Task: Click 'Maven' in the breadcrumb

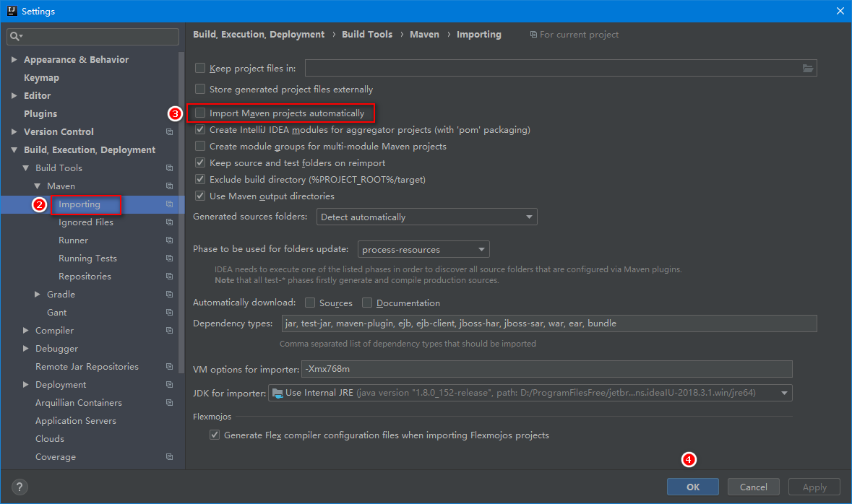Action: 424,34
